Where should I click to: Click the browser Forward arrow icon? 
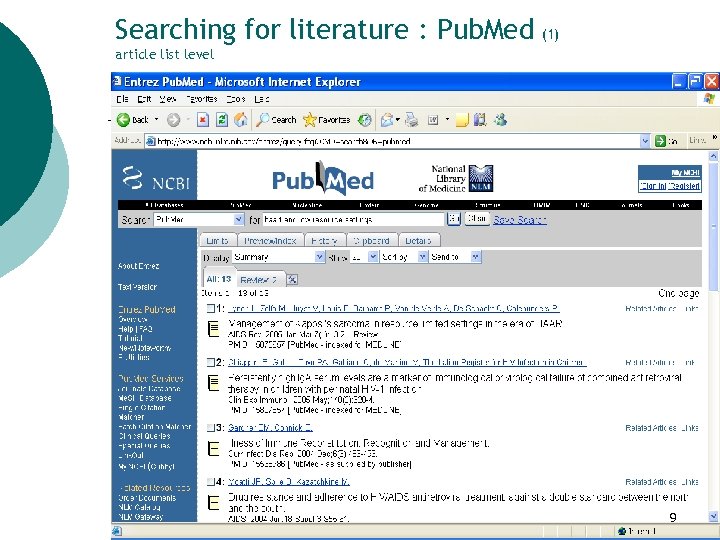[x=173, y=120]
